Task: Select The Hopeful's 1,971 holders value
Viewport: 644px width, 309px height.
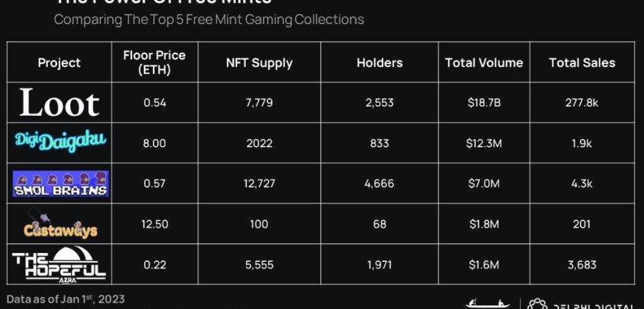Action: pyautogui.click(x=379, y=265)
